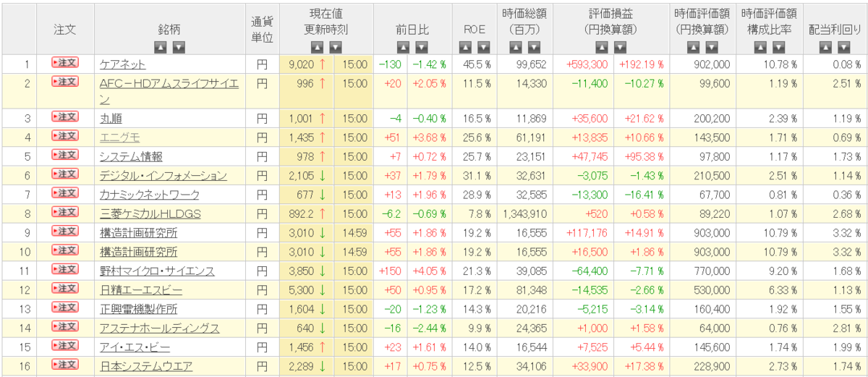The height and width of the screenshot is (377, 868).
Task: Sort 現在値 column descending with down arrow
Action: point(335,47)
